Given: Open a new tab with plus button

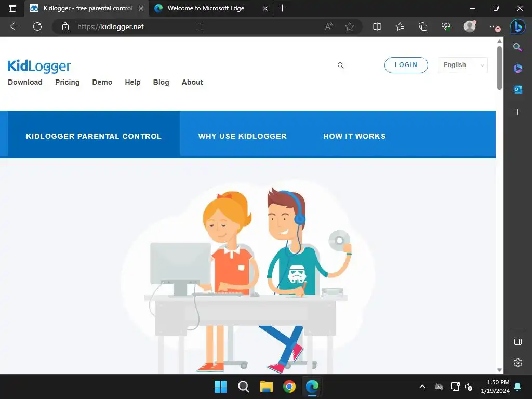Looking at the screenshot, I should click(x=282, y=8).
